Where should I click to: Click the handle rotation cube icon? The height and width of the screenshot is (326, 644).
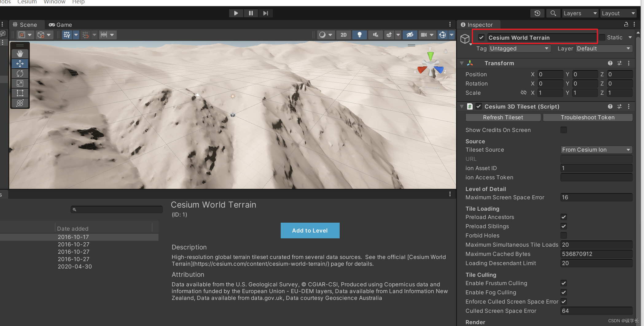[41, 35]
